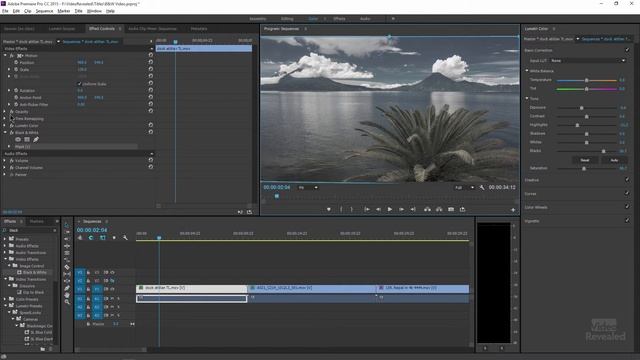Screen dimensions: 640x360
Task: Reset the Scale parameter in Effect Controls
Action: click(x=151, y=69)
